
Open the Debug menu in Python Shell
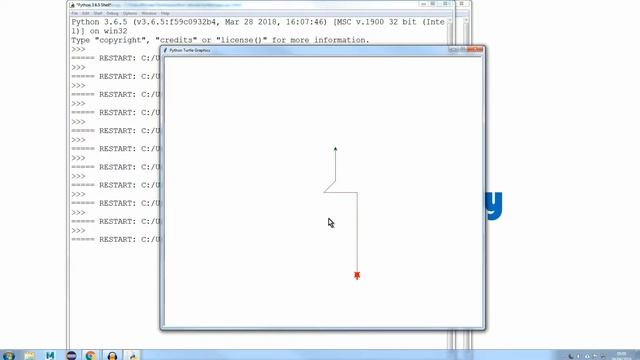point(112,13)
